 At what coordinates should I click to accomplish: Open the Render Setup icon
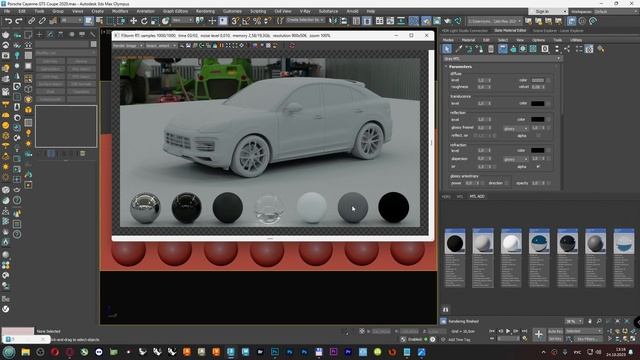426,21
